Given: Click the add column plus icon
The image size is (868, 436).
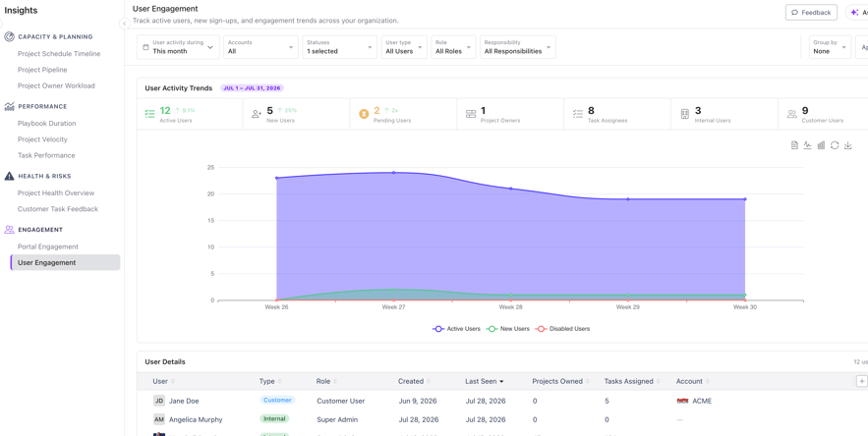Looking at the screenshot, I should click(861, 381).
